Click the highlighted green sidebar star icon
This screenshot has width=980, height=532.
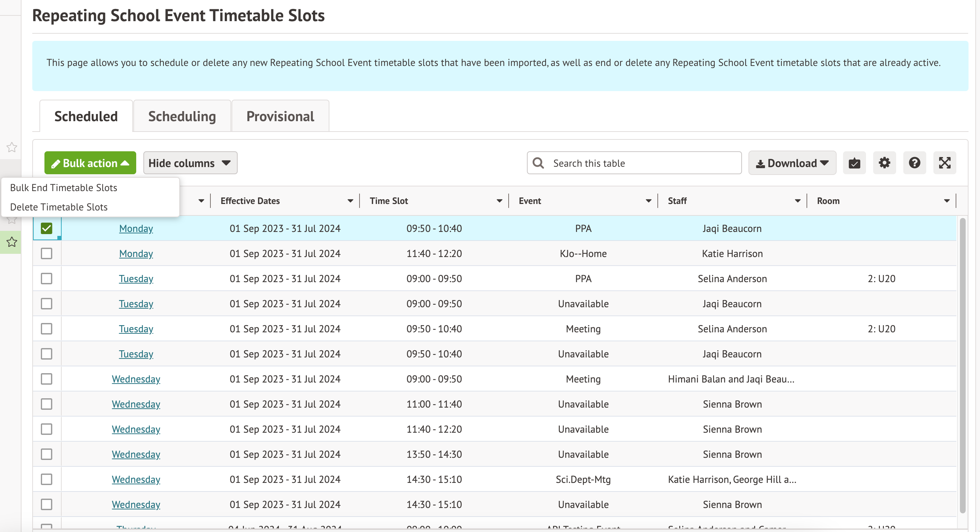point(11,242)
